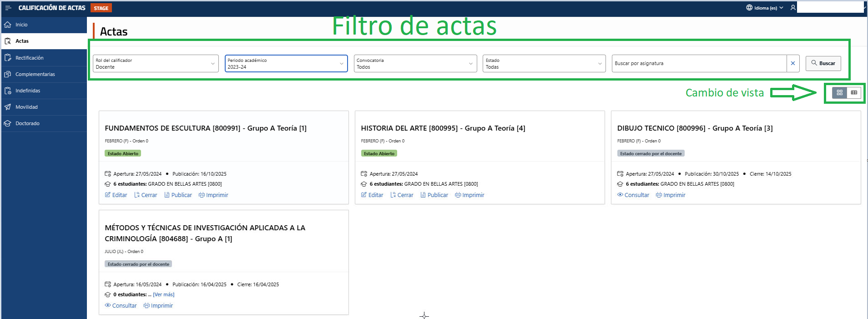Screen dimensions: 868x319
Task: Consultar the DIBUJO TECNICO acta
Action: [633, 195]
